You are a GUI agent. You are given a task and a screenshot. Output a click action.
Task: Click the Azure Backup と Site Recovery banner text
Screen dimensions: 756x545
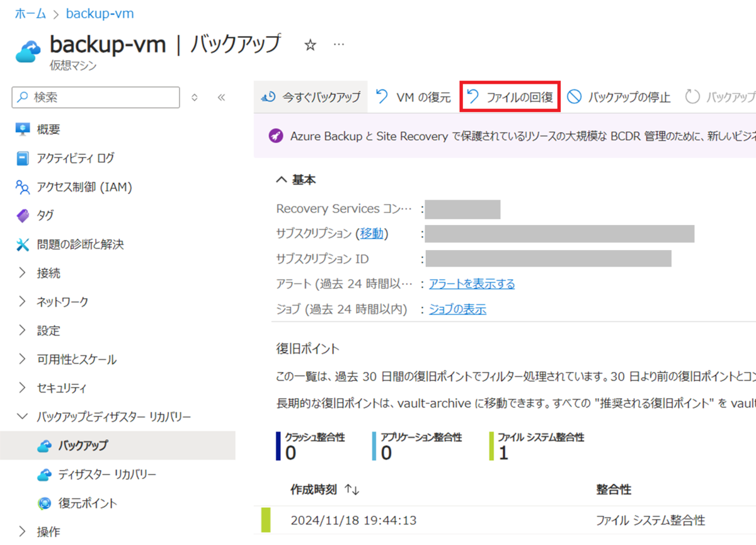coord(523,135)
